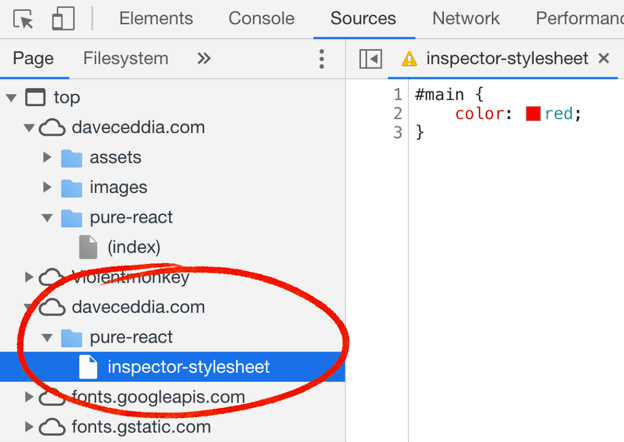Click the red value in the editor
Image resolution: width=624 pixels, height=442 pixels.
pyautogui.click(x=559, y=114)
